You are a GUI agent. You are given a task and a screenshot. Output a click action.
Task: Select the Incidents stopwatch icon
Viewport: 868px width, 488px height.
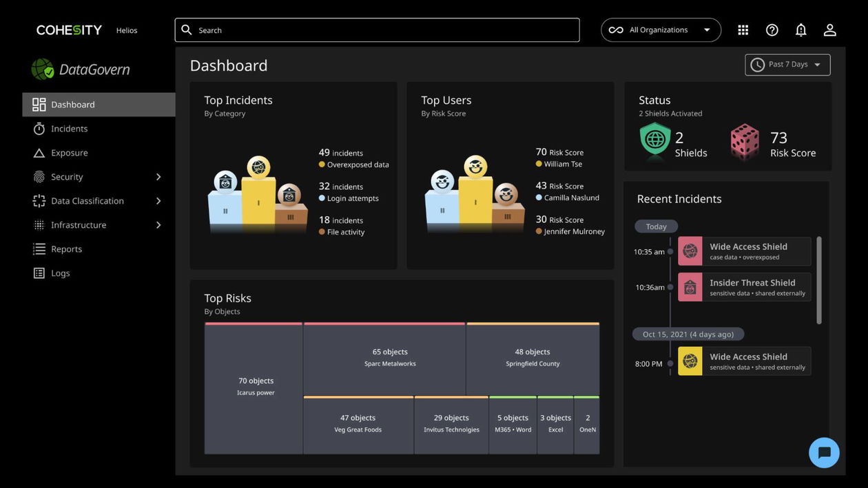[x=38, y=128]
